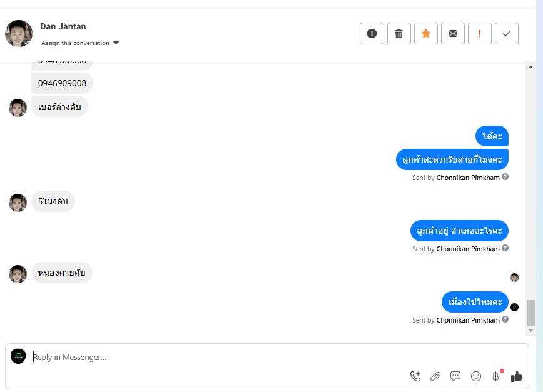The width and height of the screenshot is (543, 392).
Task: Send a thumbs-up like
Action: click(516, 376)
